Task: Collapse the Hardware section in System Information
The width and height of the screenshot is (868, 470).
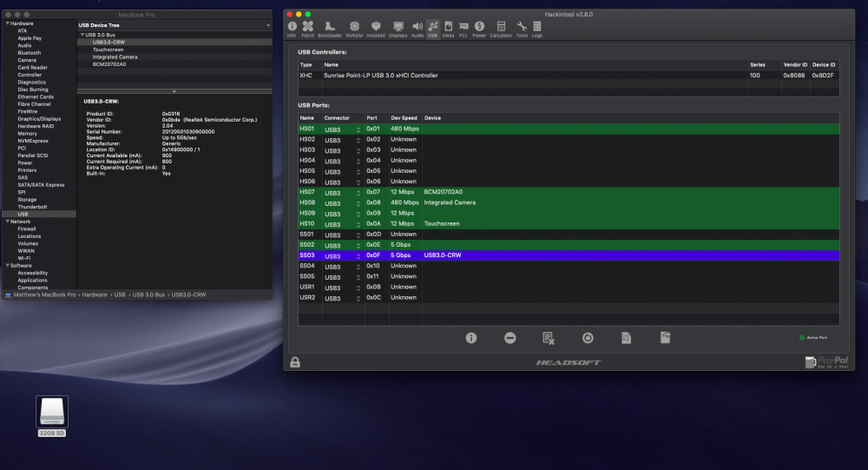Action: pos(7,23)
